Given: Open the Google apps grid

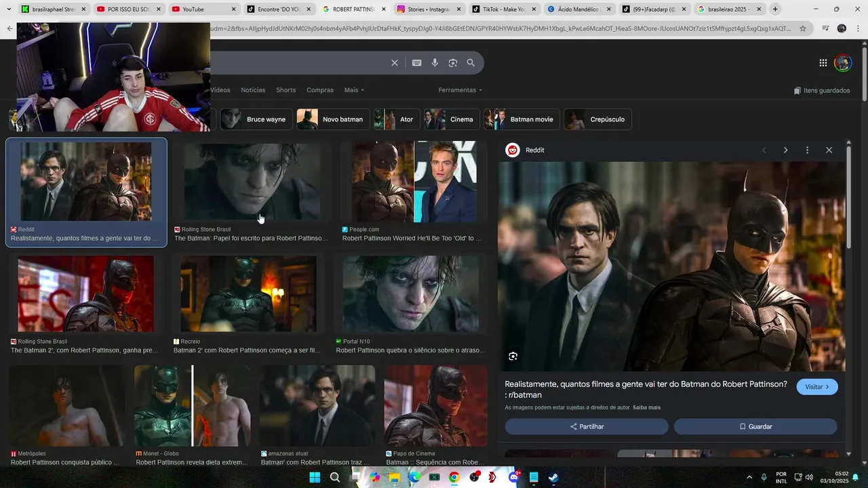Looking at the screenshot, I should (x=823, y=63).
